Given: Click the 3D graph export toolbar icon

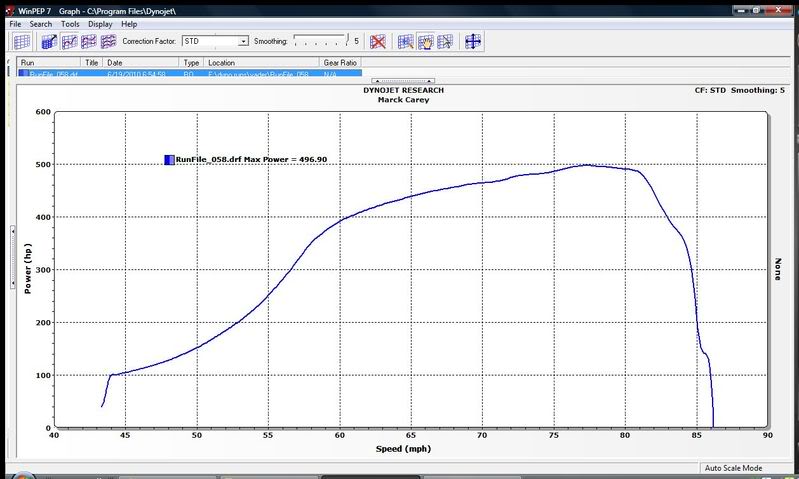Looking at the screenshot, I should 49,41.
